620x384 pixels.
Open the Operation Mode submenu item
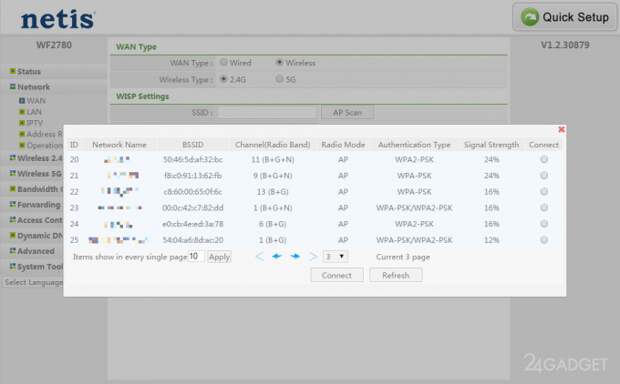pyautogui.click(x=41, y=146)
